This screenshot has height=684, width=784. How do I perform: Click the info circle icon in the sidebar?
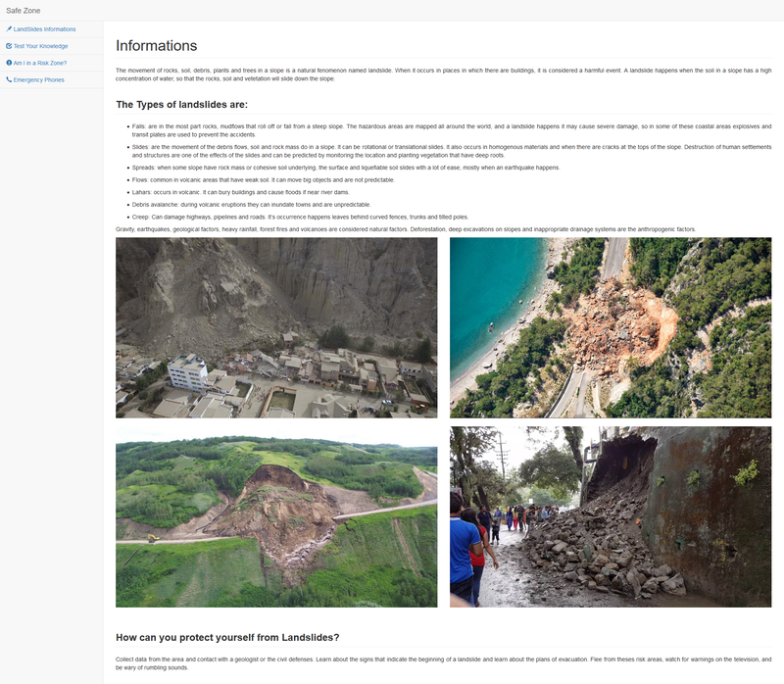tap(9, 63)
